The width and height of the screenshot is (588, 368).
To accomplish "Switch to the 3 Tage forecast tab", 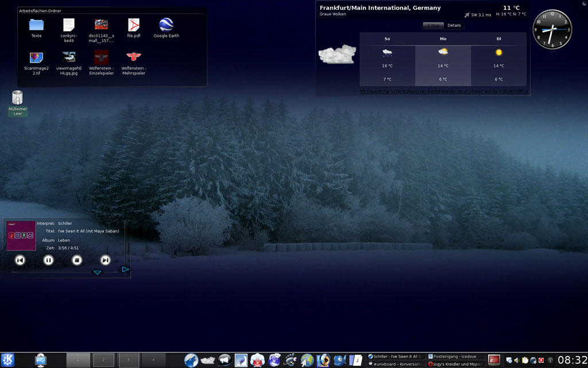I will point(434,25).
